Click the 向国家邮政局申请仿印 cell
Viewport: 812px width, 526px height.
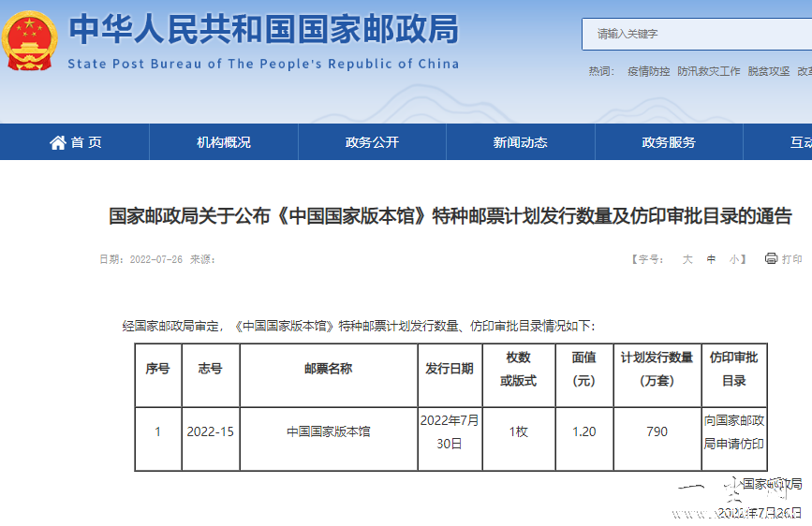pyautogui.click(x=734, y=439)
